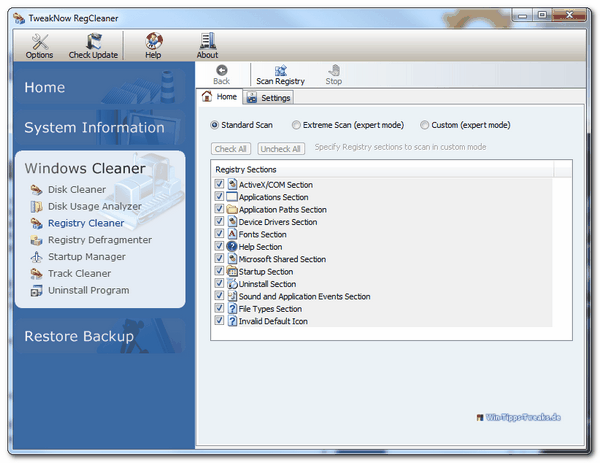The height and width of the screenshot is (463, 600).
Task: Click the Startup Section icon
Action: tap(232, 271)
